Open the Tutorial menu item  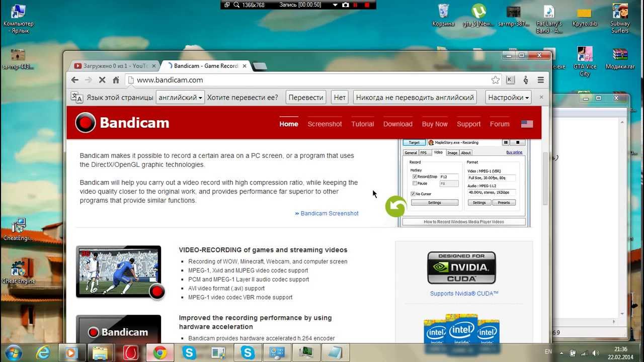tap(363, 124)
